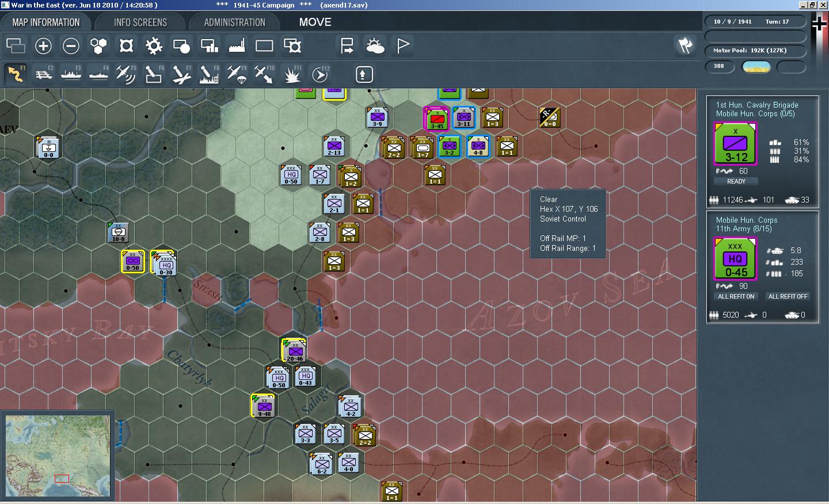Image resolution: width=829 pixels, height=504 pixels.
Task: Select the 10-0 unit counter
Action: (118, 232)
